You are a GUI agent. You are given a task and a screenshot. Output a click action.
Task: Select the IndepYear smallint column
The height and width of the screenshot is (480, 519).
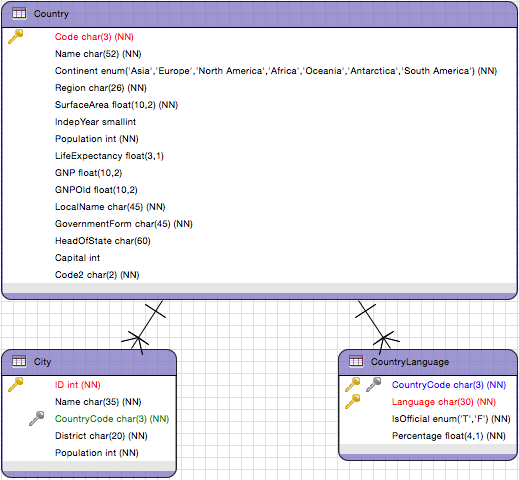pyautogui.click(x=95, y=122)
